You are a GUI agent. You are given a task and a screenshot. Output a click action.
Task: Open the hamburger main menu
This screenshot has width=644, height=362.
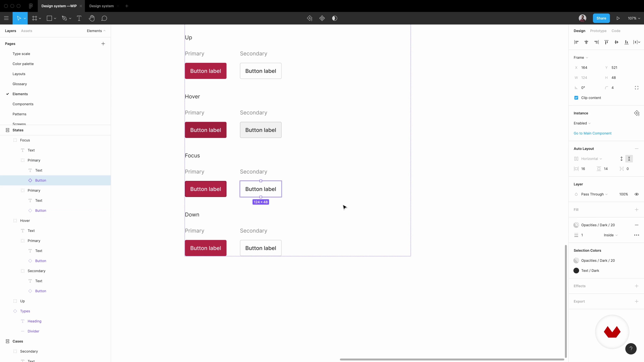[x=6, y=18]
